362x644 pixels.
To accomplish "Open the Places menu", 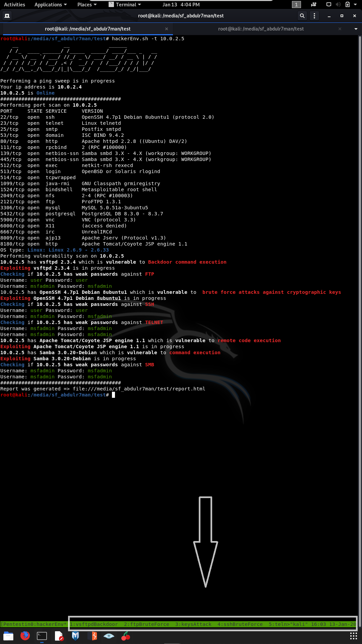I will (87, 4).
